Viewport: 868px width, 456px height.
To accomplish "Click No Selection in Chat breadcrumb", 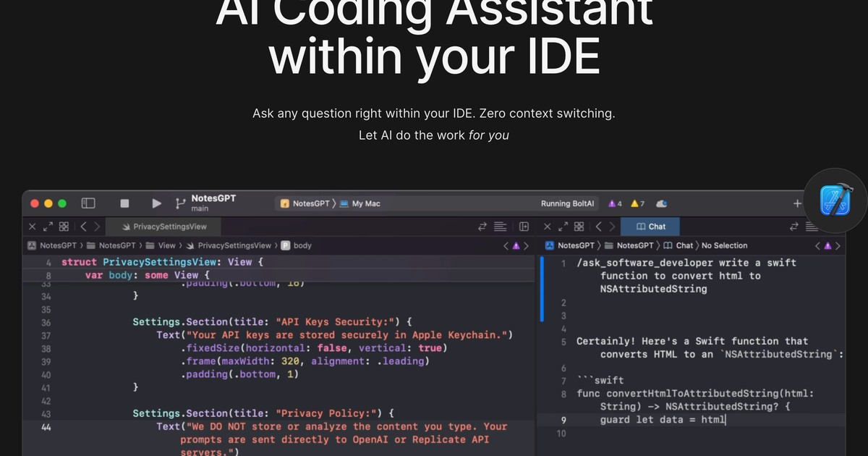I will (725, 245).
